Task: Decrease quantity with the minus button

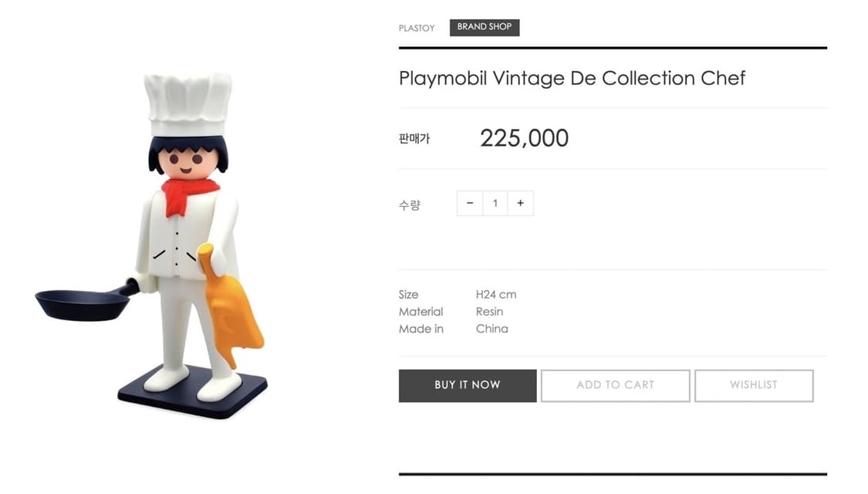Action: [470, 204]
